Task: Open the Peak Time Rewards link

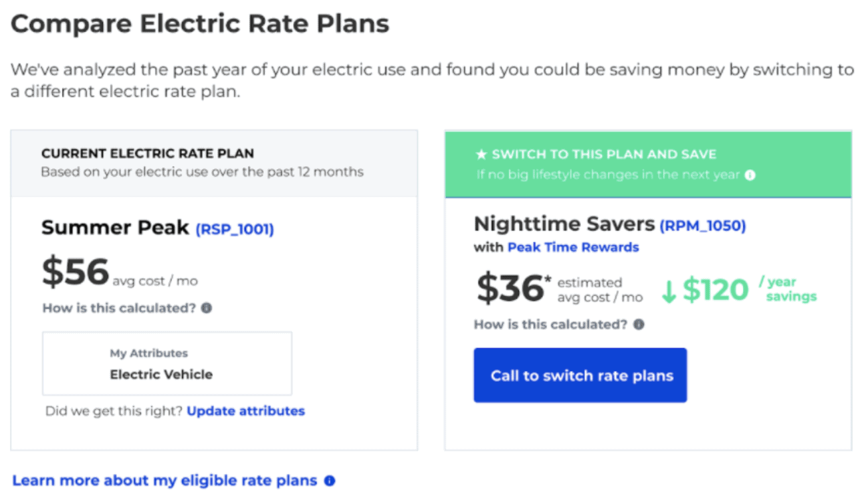Action: click(x=573, y=248)
